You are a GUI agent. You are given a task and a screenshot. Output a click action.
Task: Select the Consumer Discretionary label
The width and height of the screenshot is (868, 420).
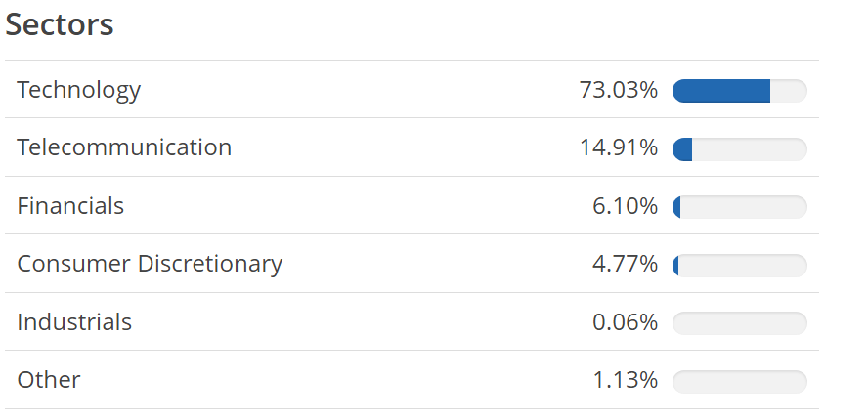(x=150, y=264)
